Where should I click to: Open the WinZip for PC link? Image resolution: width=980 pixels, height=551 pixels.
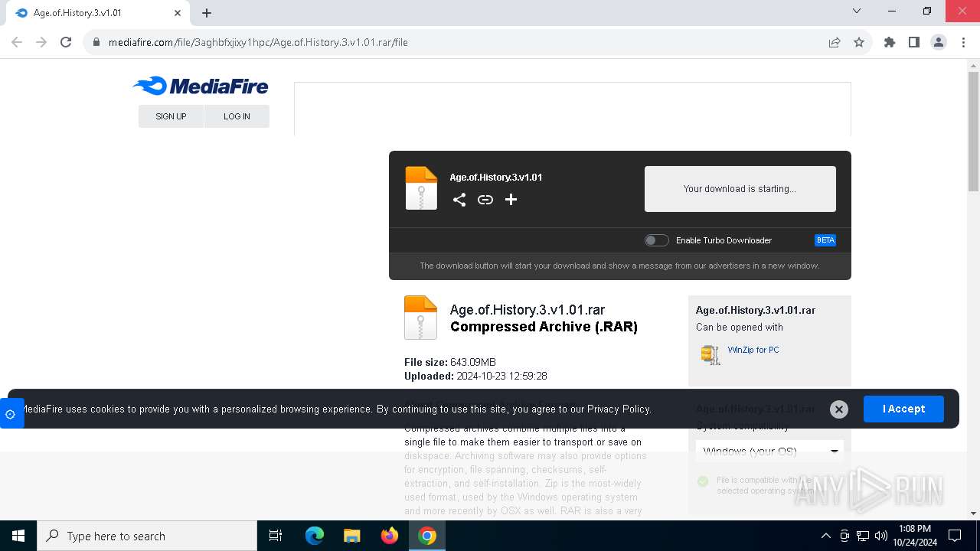click(x=753, y=350)
